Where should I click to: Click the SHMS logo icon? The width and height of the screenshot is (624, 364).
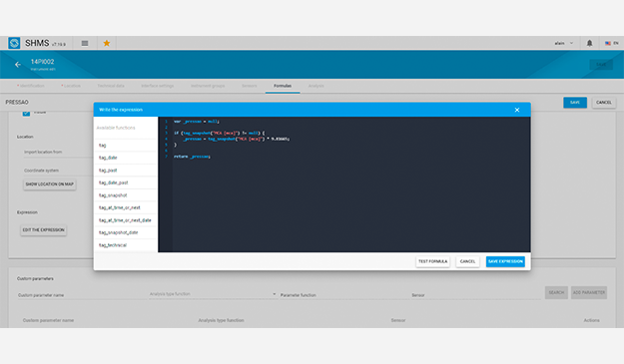[14, 43]
